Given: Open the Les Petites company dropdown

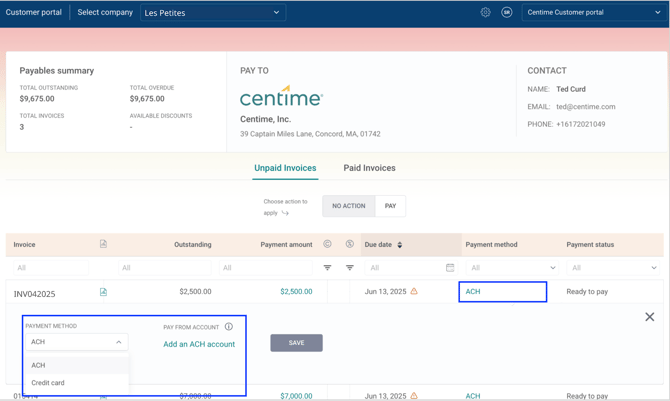Looking at the screenshot, I should (x=213, y=13).
